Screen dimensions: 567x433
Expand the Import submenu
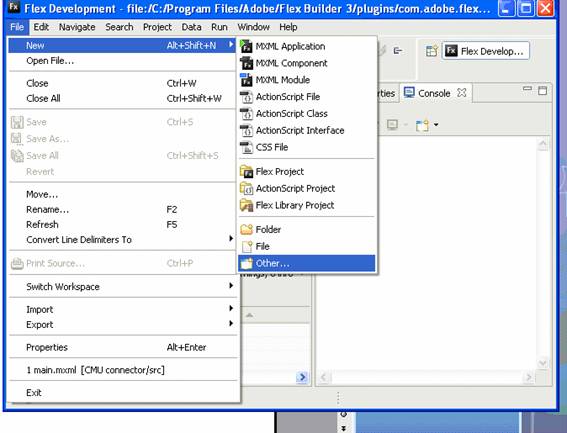(231, 308)
